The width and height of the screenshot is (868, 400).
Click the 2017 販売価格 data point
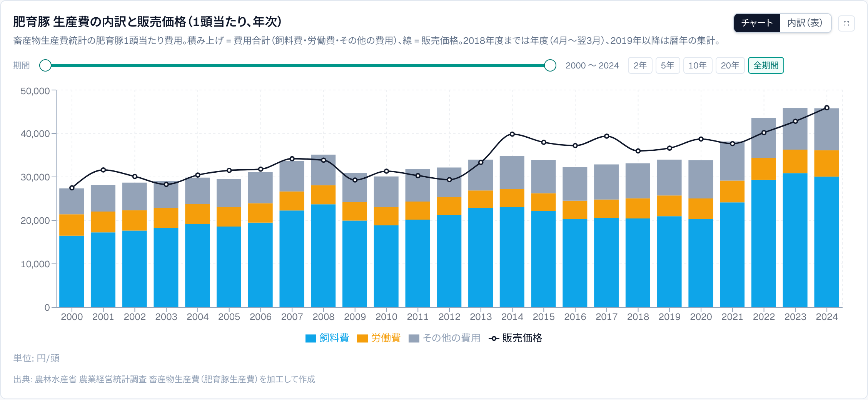607,136
